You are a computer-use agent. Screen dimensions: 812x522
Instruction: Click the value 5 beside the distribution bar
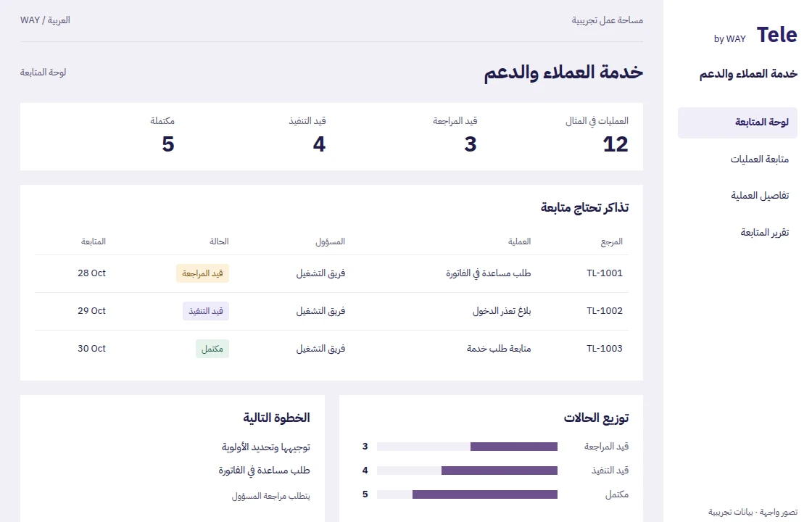point(365,494)
